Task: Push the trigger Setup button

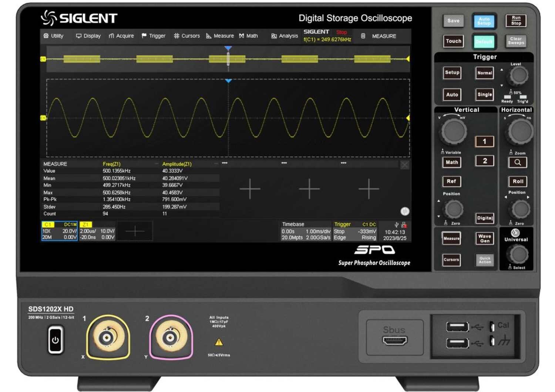Action: click(452, 72)
